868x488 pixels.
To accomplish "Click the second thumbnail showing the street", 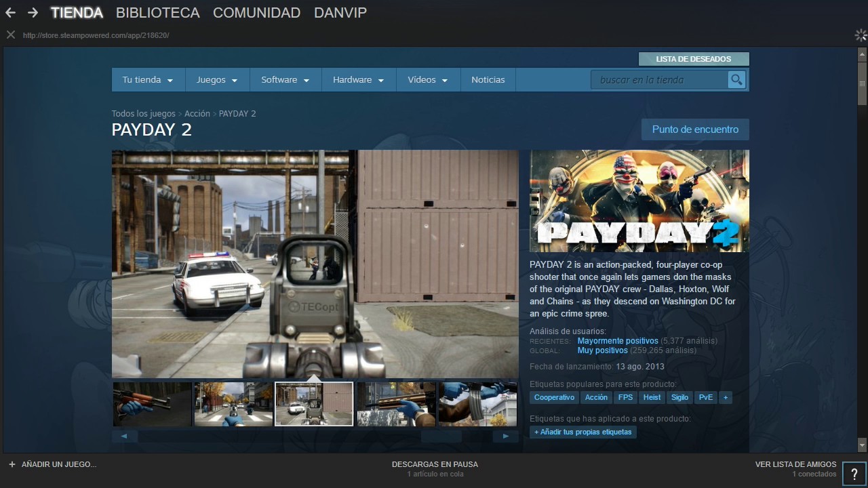I will (233, 404).
